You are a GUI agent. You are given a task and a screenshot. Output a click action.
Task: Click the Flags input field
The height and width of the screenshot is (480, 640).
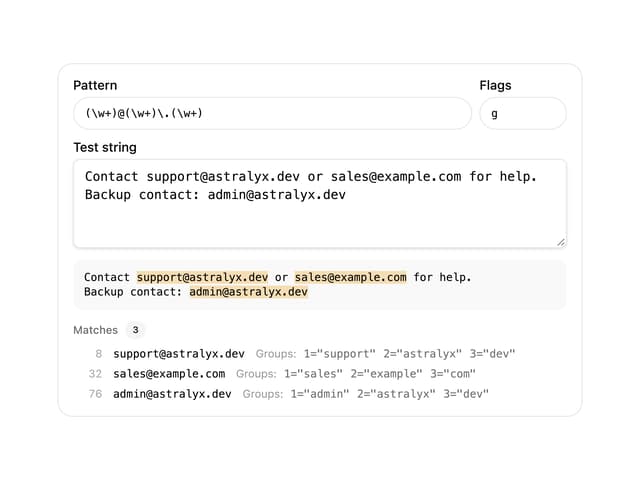[523, 113]
